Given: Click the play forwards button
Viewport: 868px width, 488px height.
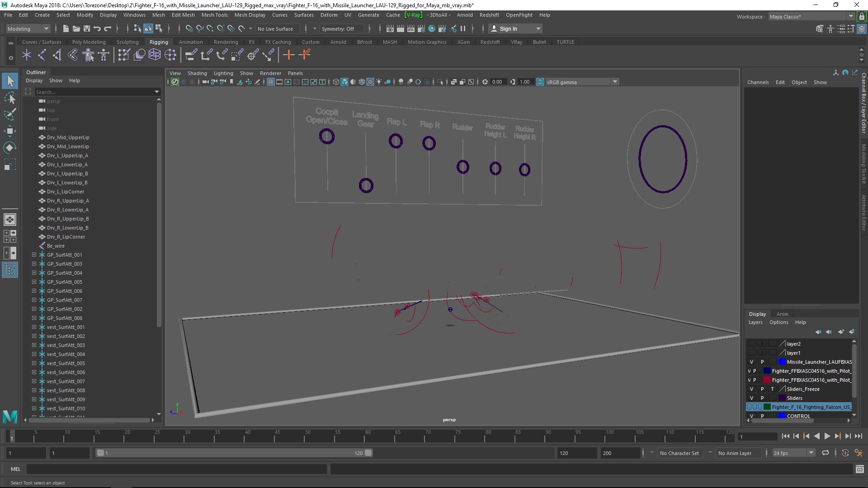Looking at the screenshot, I should 827,436.
